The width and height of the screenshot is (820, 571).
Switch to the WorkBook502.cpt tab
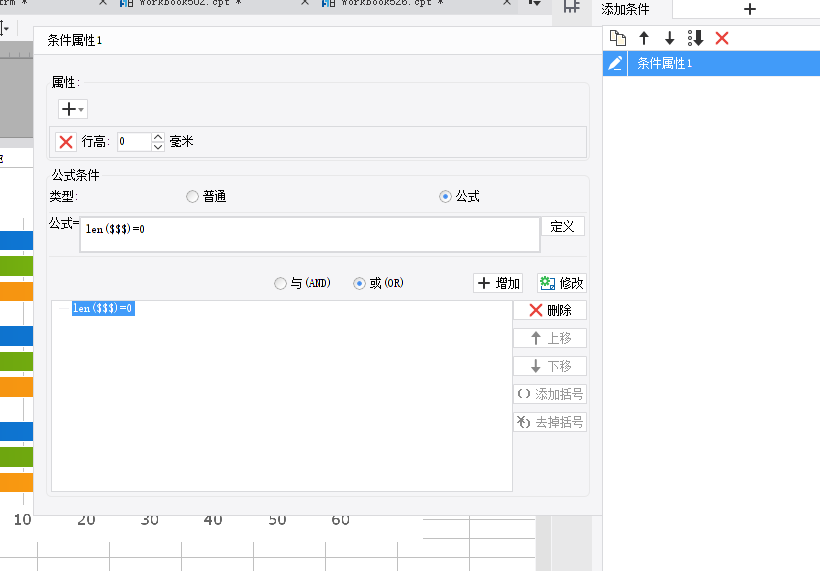pyautogui.click(x=180, y=3)
